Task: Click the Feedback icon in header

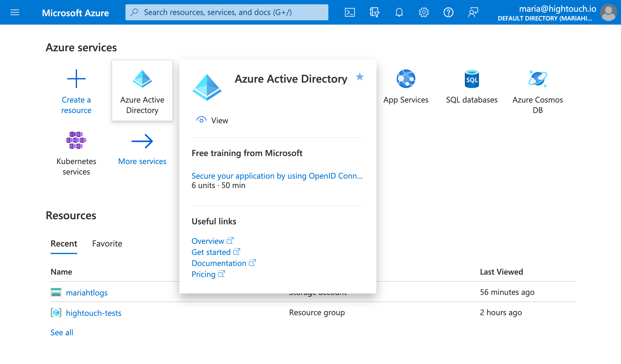Action: 473,12
